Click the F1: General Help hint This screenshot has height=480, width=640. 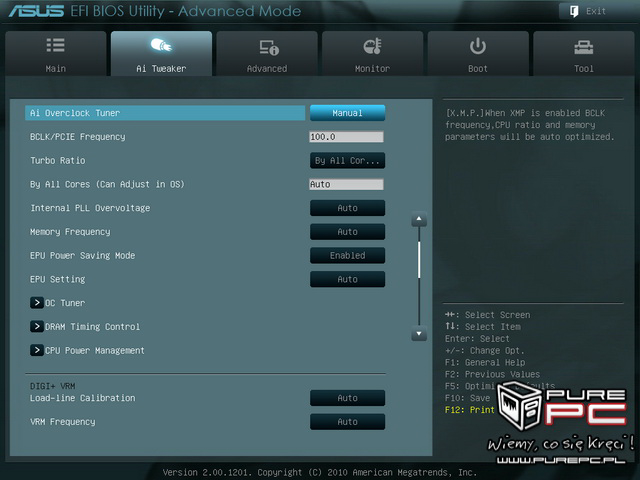tap(485, 362)
